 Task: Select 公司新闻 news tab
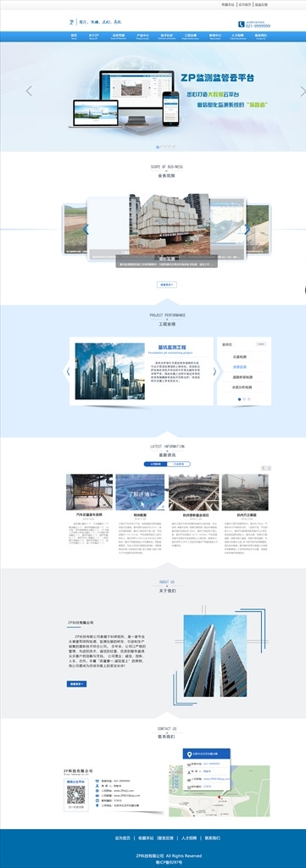pyautogui.click(x=155, y=464)
